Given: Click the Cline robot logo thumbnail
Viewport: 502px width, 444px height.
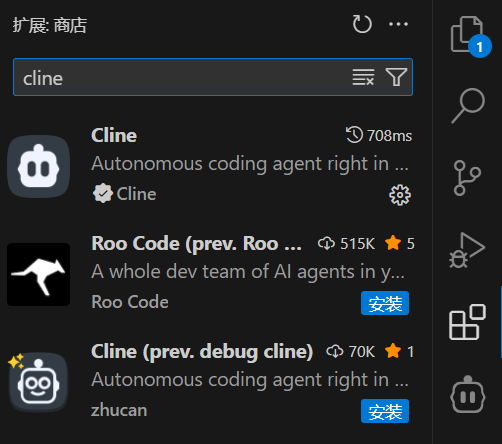Looking at the screenshot, I should click(39, 166).
